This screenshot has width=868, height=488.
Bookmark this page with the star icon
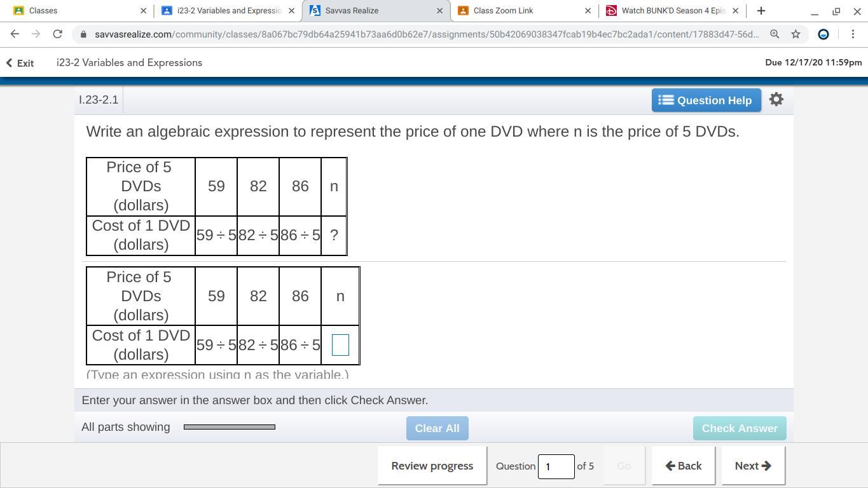coord(796,34)
